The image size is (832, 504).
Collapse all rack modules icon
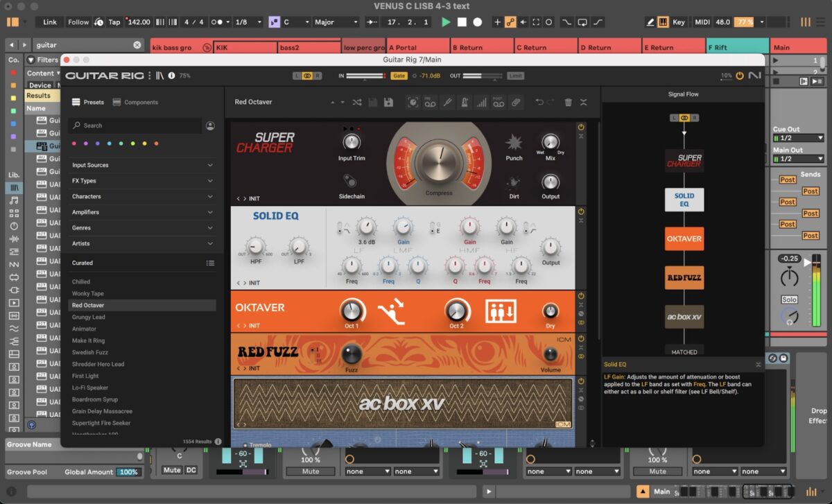(x=583, y=102)
